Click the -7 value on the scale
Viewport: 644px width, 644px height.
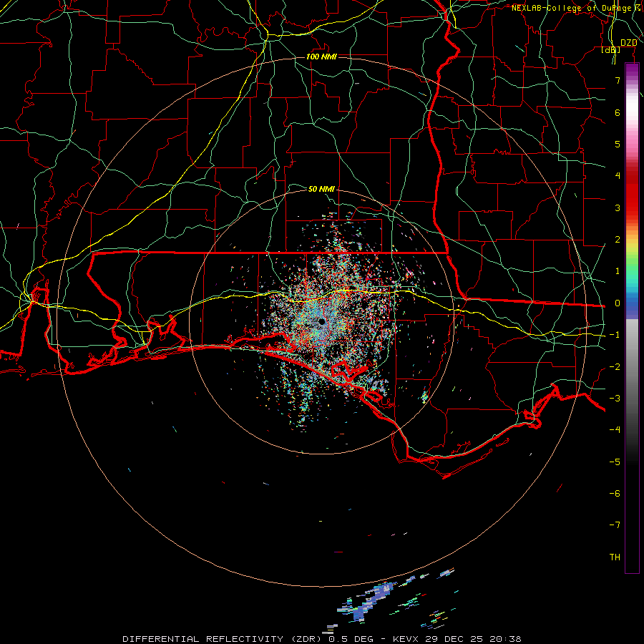[x=615, y=525]
